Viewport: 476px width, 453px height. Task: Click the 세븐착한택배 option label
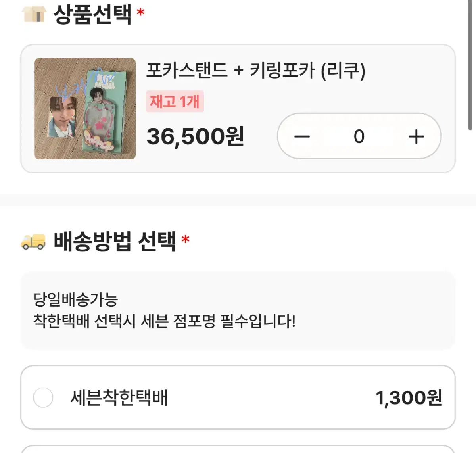(119, 397)
